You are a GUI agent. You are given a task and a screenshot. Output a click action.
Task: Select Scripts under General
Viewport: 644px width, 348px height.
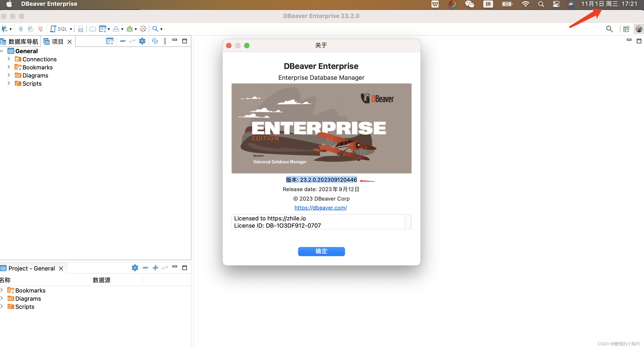[x=28, y=84]
